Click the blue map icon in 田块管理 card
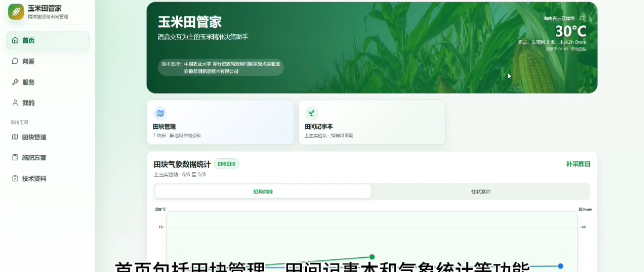The height and width of the screenshot is (272, 644). coord(160,113)
